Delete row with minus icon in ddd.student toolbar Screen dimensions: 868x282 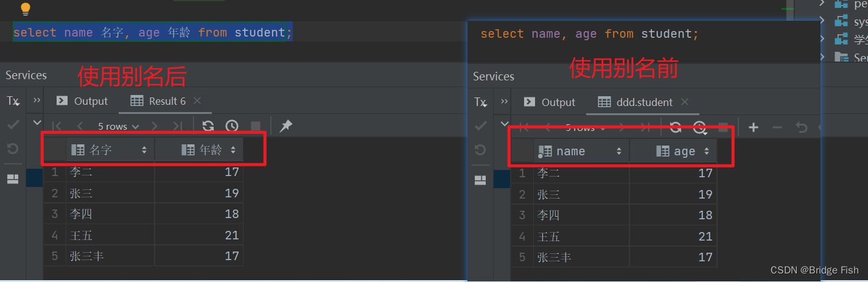[777, 127]
